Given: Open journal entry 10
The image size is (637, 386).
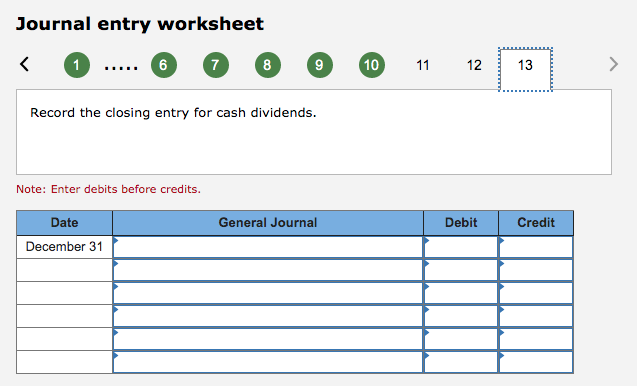Looking at the screenshot, I should (x=372, y=65).
